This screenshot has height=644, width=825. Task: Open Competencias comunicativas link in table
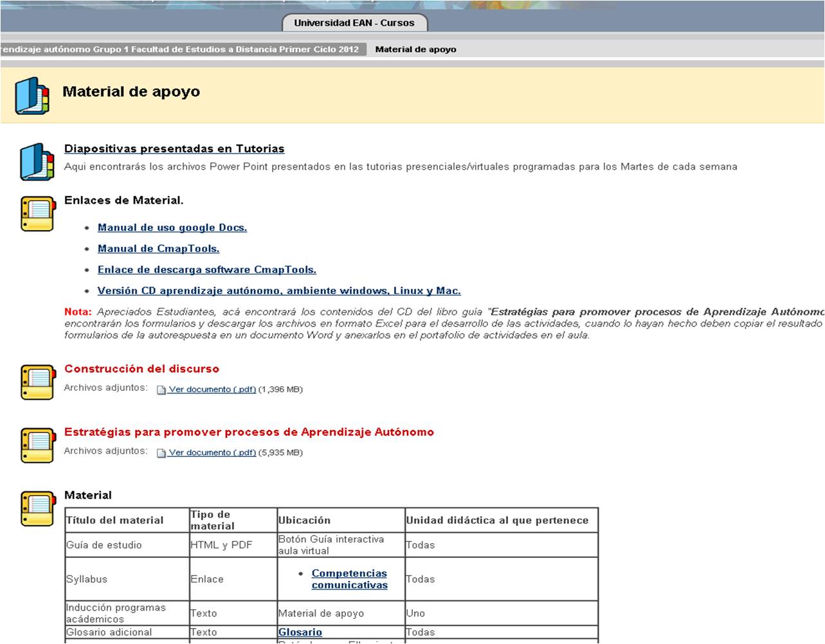pos(349,579)
